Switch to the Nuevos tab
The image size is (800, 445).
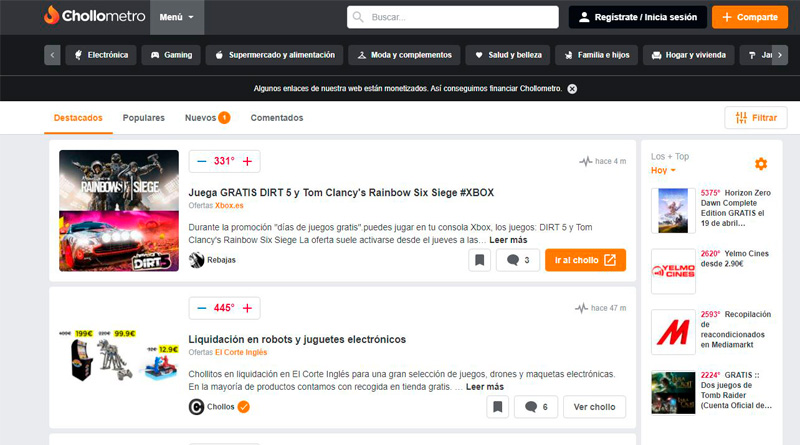coord(207,118)
